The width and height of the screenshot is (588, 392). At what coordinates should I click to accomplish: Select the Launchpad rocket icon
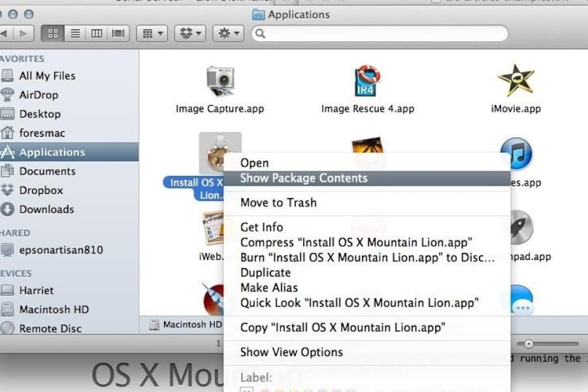point(521,228)
